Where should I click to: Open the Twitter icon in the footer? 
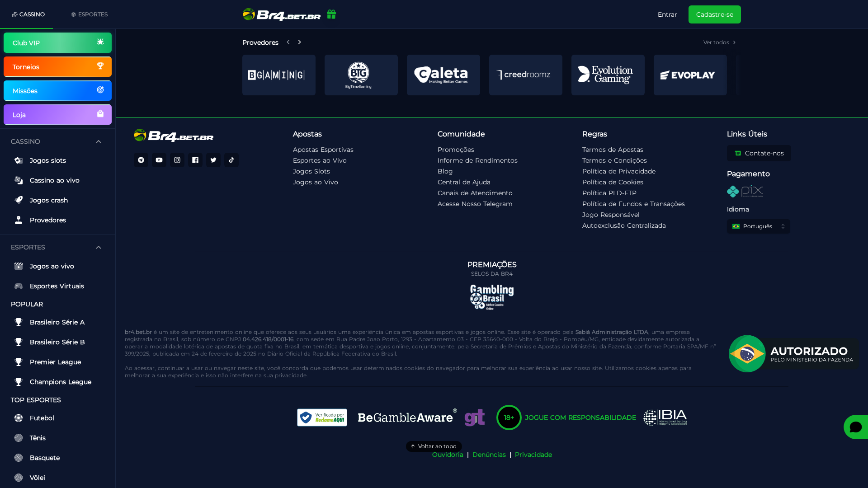tap(213, 160)
